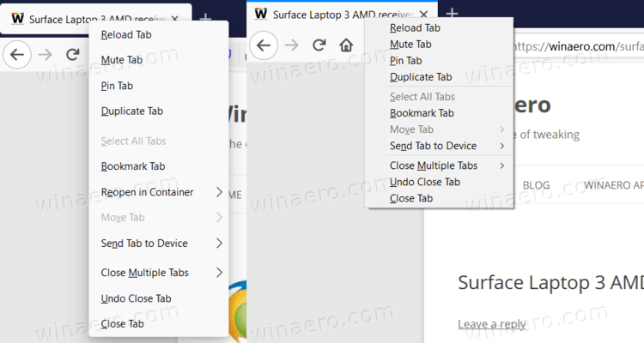Choose Undo Close Tab in left menu
This screenshot has width=644, height=343.
click(159, 298)
